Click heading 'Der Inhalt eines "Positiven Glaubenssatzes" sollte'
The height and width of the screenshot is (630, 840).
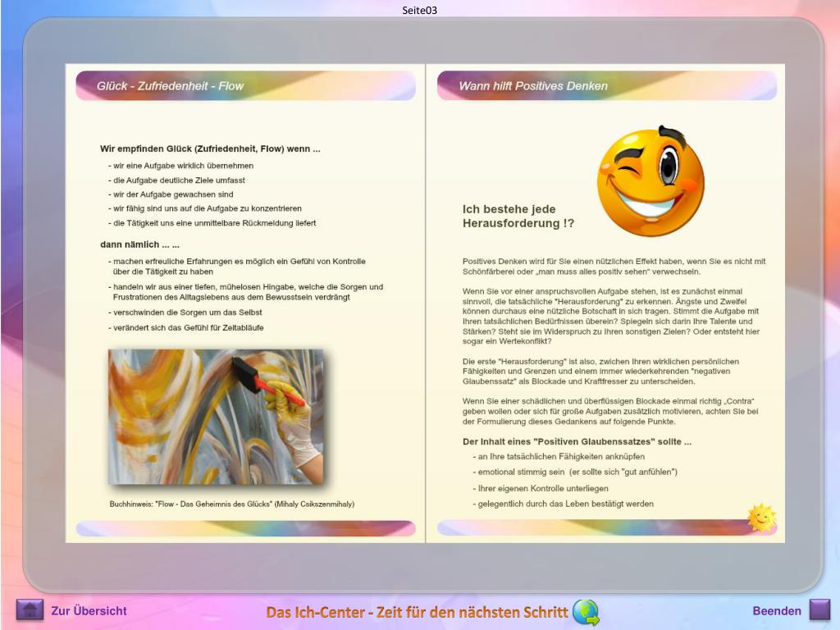(577, 442)
